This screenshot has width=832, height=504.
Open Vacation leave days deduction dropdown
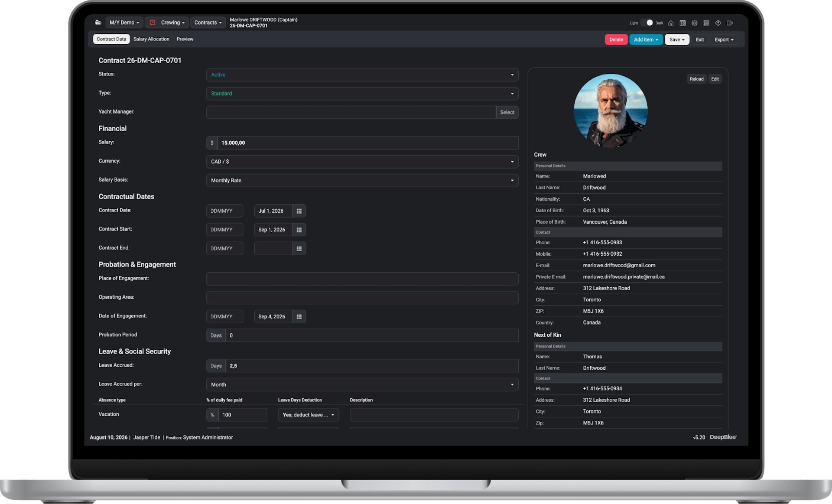309,415
